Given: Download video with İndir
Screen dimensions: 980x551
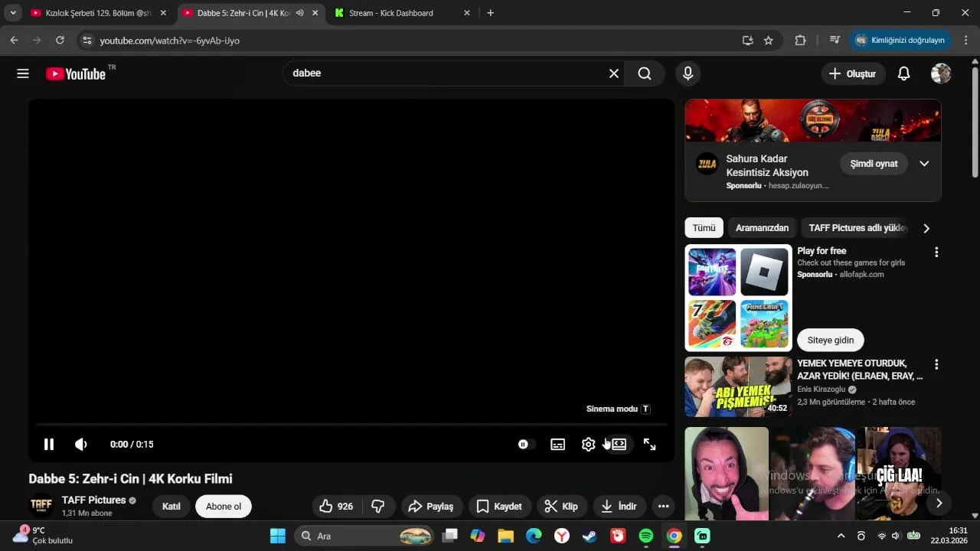Looking at the screenshot, I should [x=619, y=506].
